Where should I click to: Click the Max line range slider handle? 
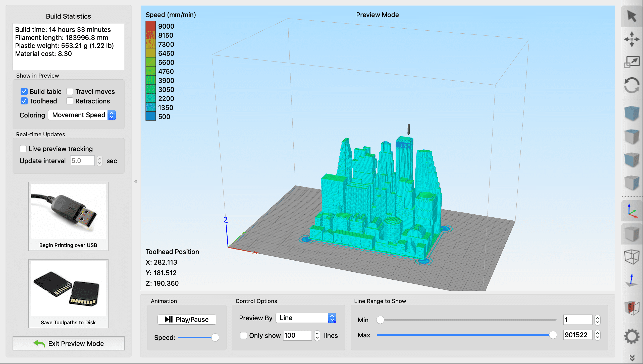(553, 335)
